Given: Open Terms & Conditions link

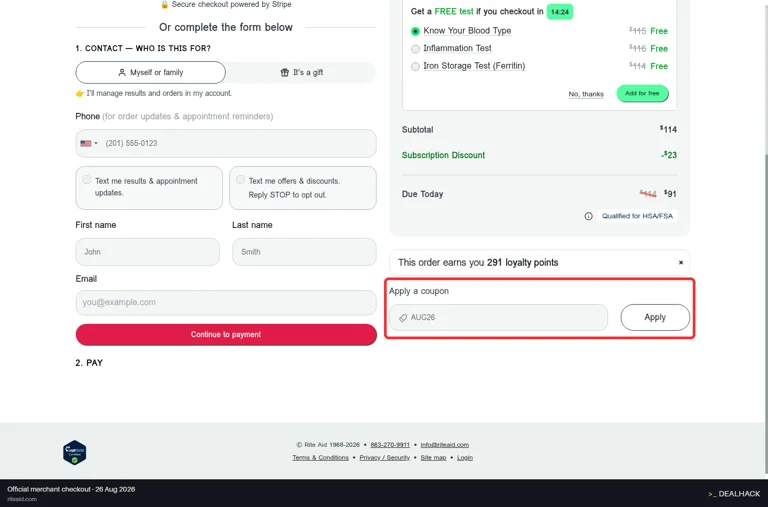Looking at the screenshot, I should [x=320, y=458].
